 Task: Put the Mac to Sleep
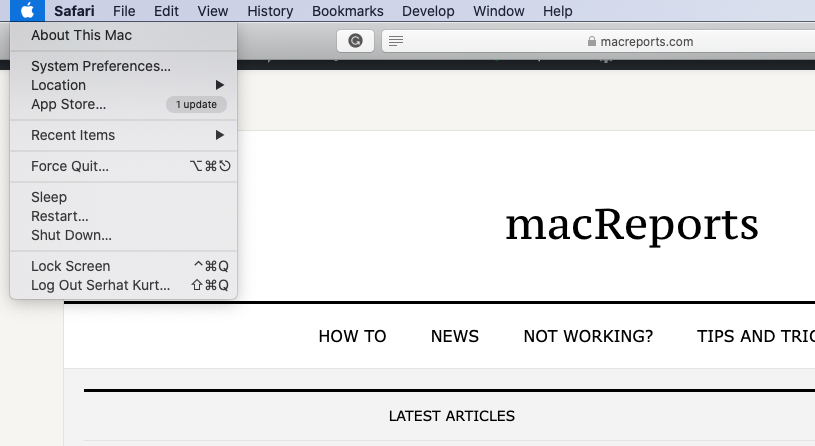point(124,197)
